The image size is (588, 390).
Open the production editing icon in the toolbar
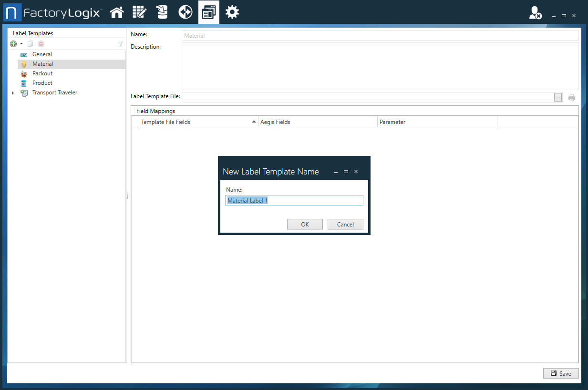139,12
